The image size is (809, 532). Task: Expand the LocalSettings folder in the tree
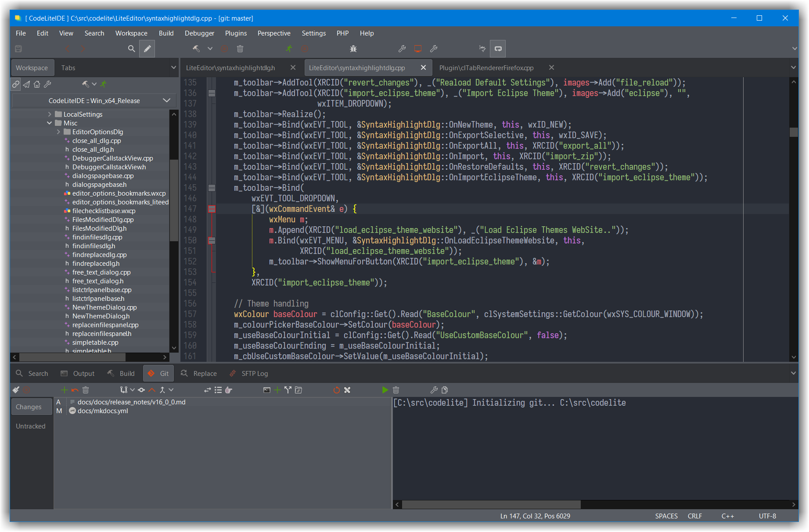pos(50,114)
